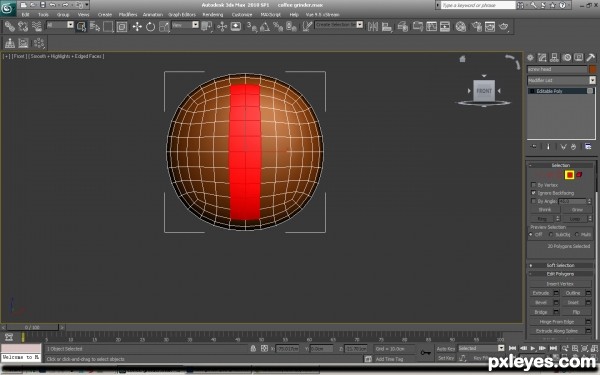The height and width of the screenshot is (375, 600).
Task: Open Select by Name dialog
Action: point(95,26)
